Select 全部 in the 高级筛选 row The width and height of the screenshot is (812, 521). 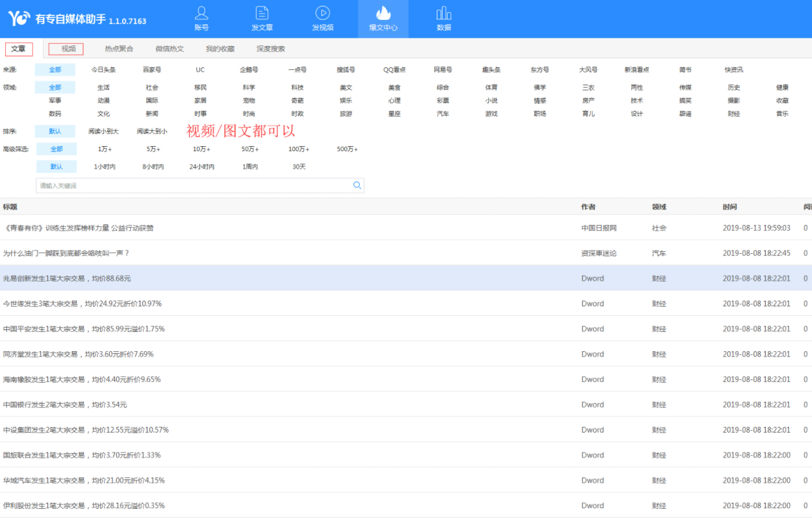56,149
